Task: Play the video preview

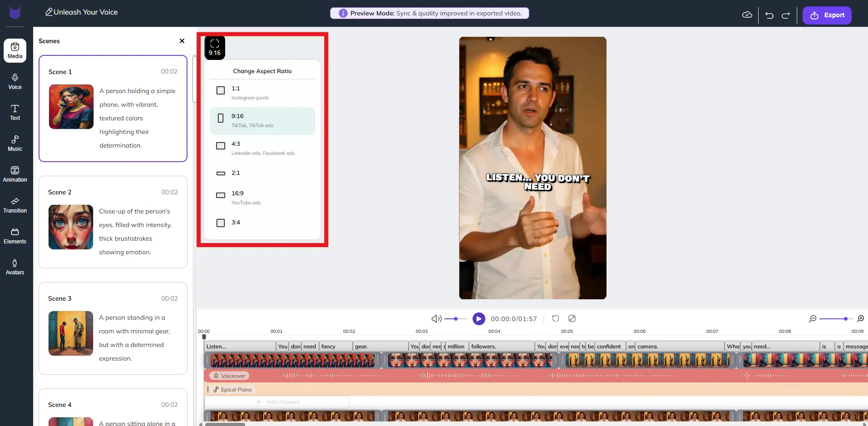Action: point(478,319)
